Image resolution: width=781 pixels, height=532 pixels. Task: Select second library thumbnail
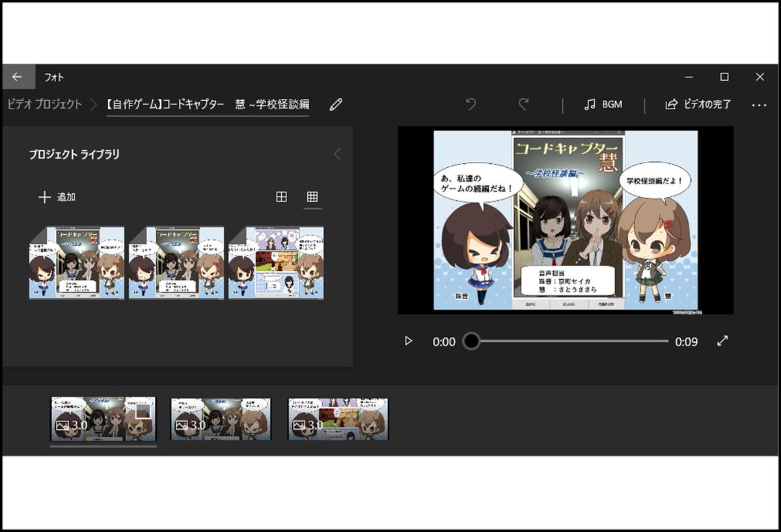coord(176,263)
